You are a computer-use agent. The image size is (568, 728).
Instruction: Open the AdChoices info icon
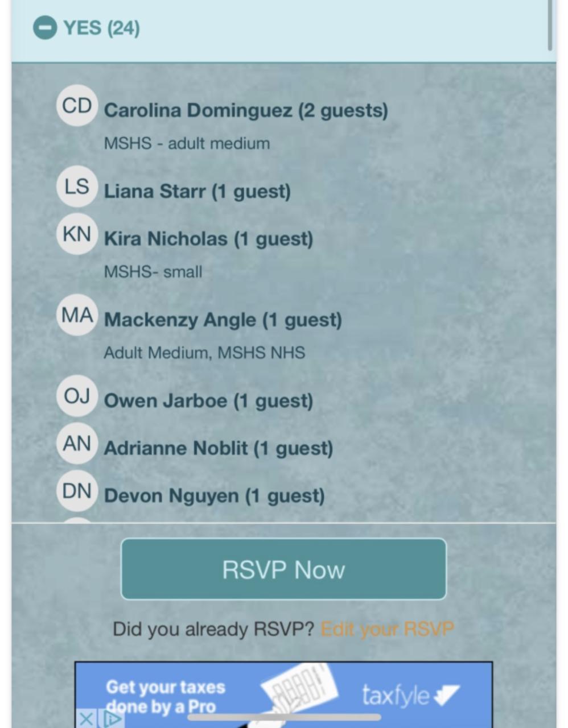(112, 719)
